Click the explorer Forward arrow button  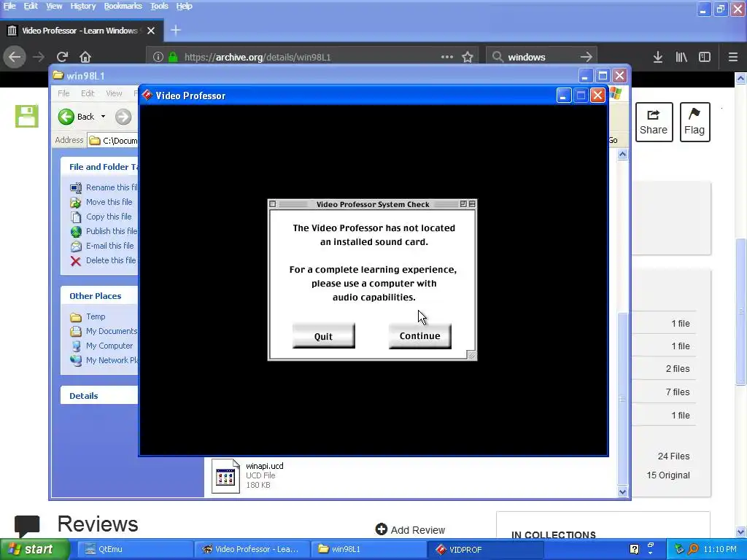123,117
